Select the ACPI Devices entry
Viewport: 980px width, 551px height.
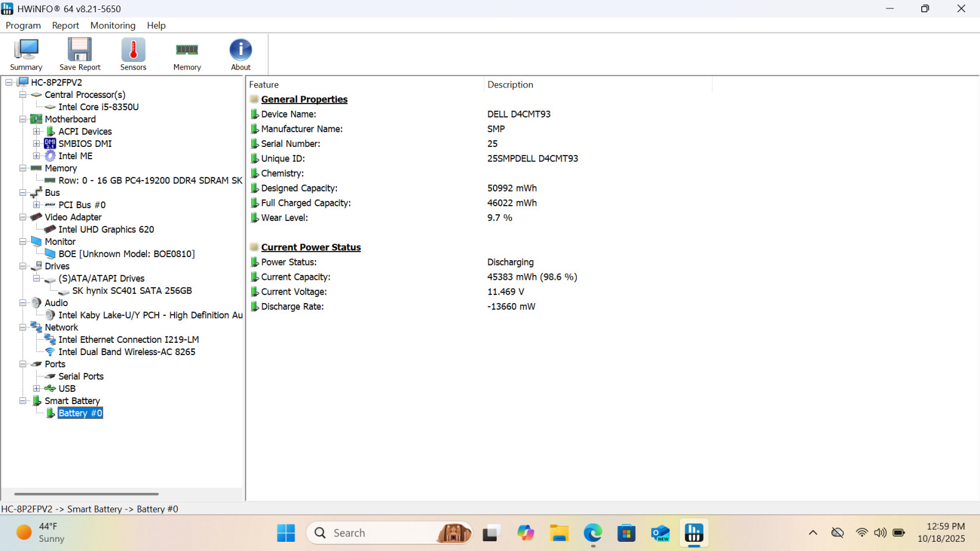(85, 131)
